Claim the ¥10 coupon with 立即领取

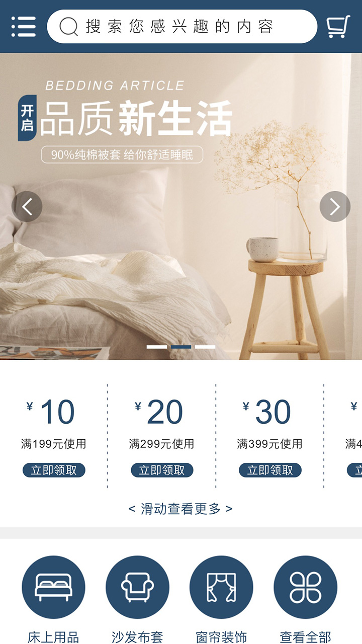tap(54, 470)
